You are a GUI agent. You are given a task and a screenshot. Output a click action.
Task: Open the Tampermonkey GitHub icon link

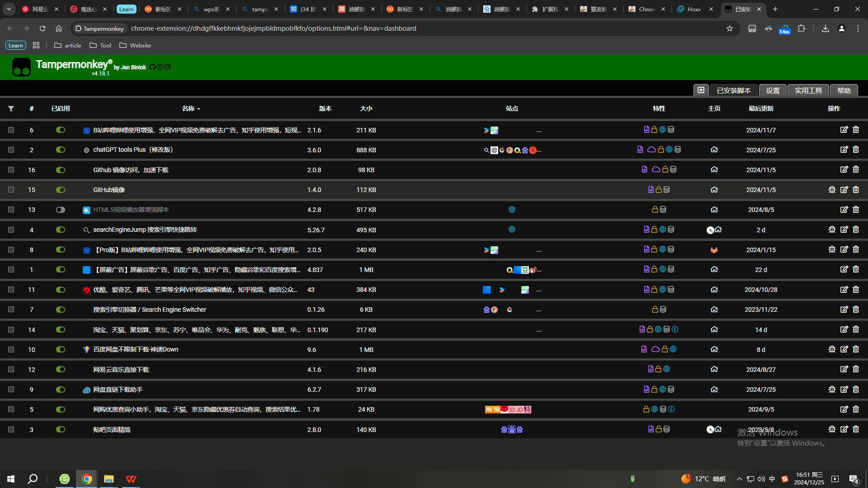[x=152, y=67]
